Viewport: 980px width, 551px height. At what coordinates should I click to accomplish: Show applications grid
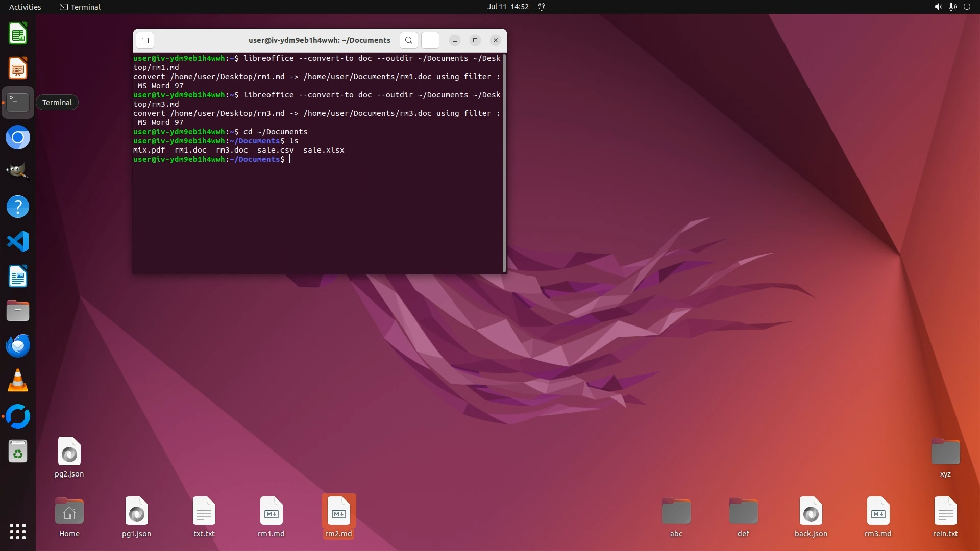(x=18, y=532)
